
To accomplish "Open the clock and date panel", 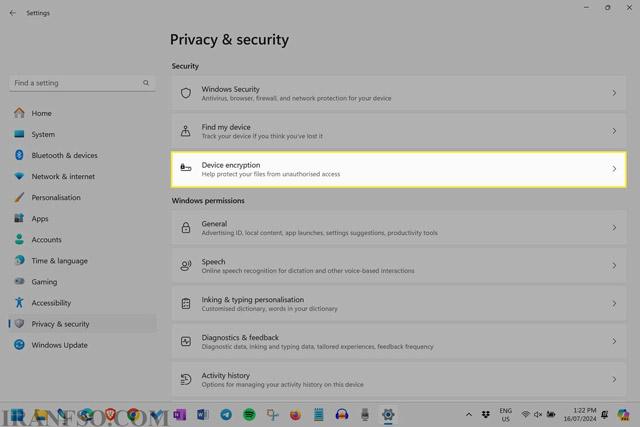I will click(x=580, y=415).
